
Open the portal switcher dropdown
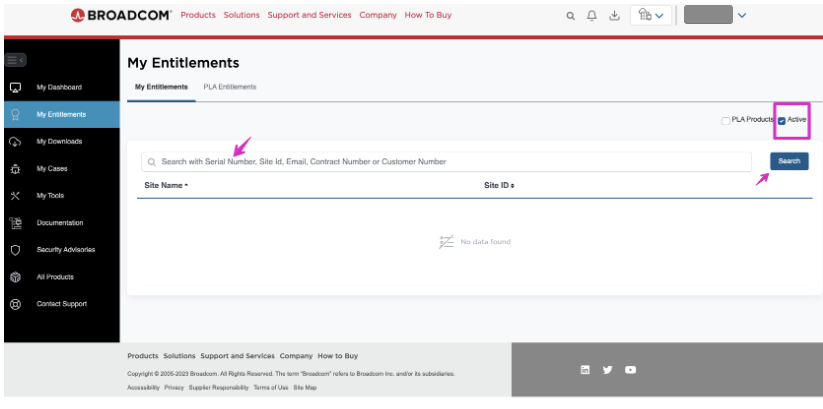point(651,15)
